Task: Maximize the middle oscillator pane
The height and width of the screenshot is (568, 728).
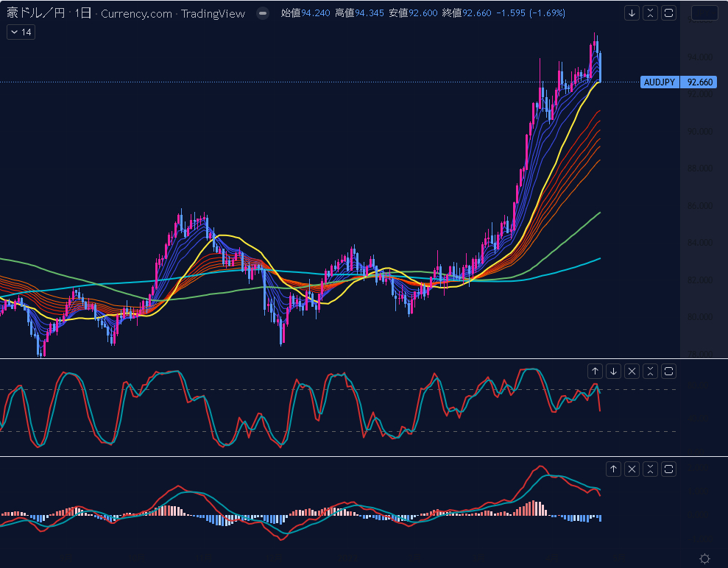Action: (x=668, y=371)
